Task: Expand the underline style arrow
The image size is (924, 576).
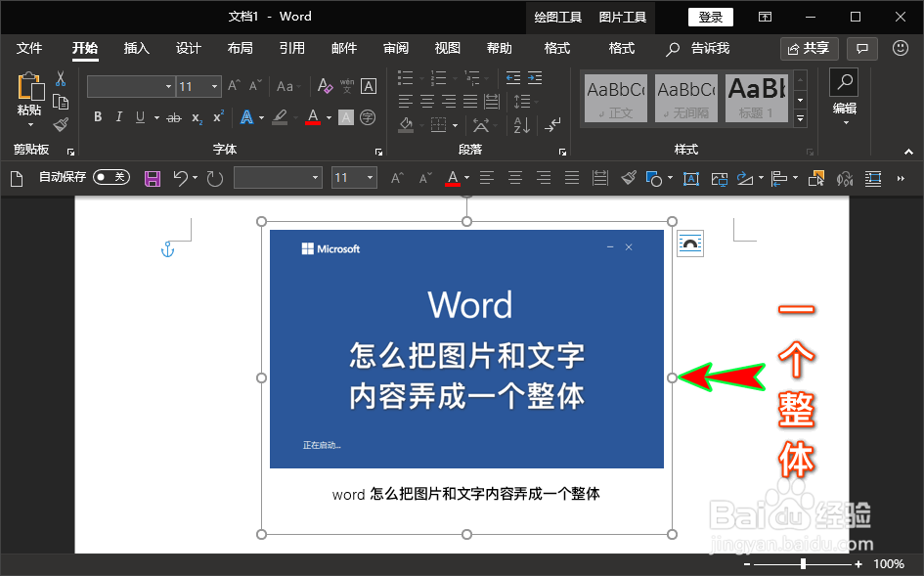Action: click(156, 118)
